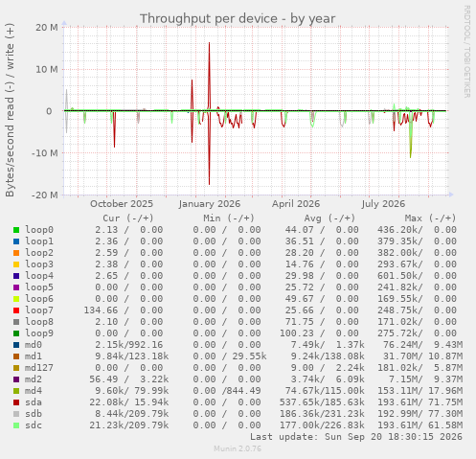Click the 'Munin 2.0.76' version text
The height and width of the screenshot is (459, 476).
point(238,448)
